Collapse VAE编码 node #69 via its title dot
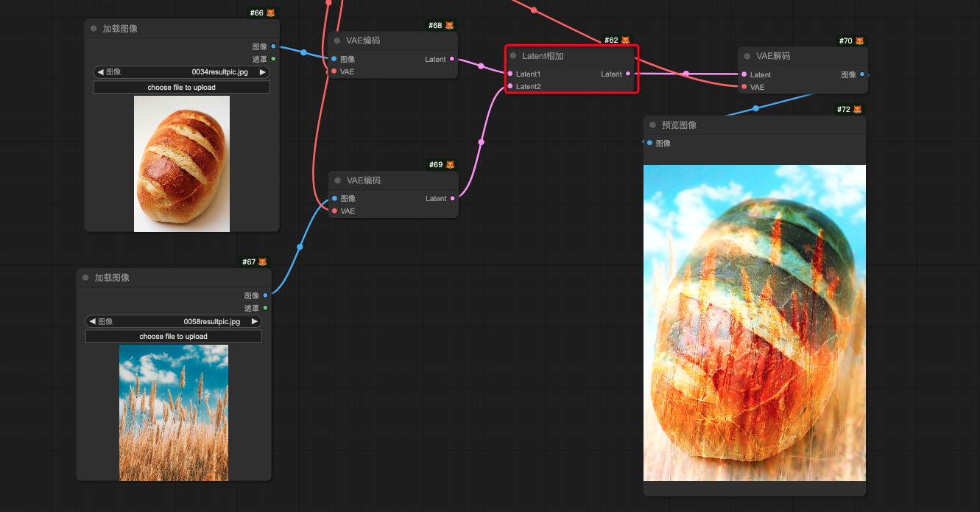 click(x=337, y=180)
